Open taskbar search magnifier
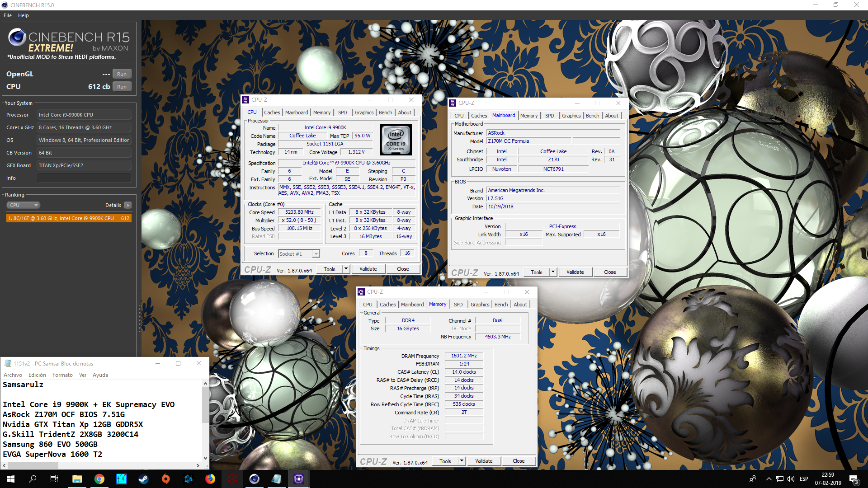The height and width of the screenshot is (488, 868). click(33, 479)
